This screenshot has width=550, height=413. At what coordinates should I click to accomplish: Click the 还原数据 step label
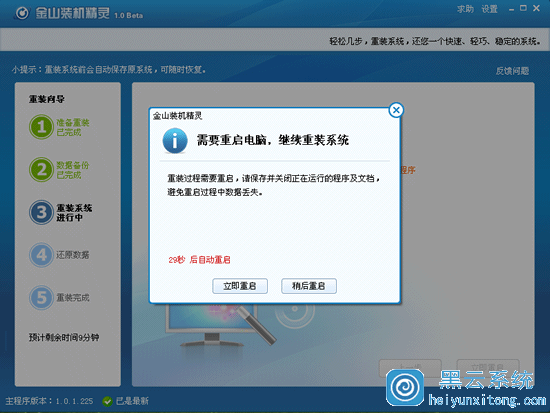[73, 255]
